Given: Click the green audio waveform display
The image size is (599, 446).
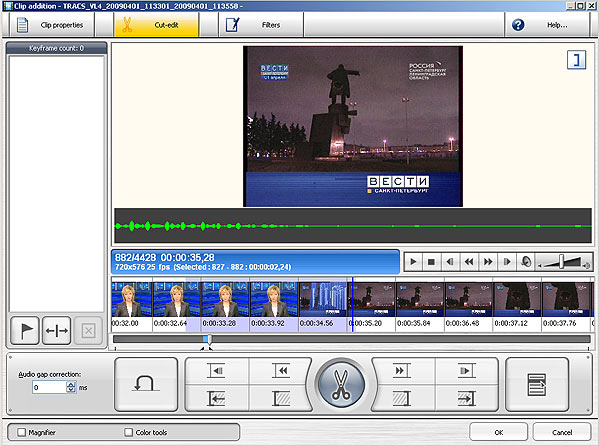Looking at the screenshot, I should 353,225.
